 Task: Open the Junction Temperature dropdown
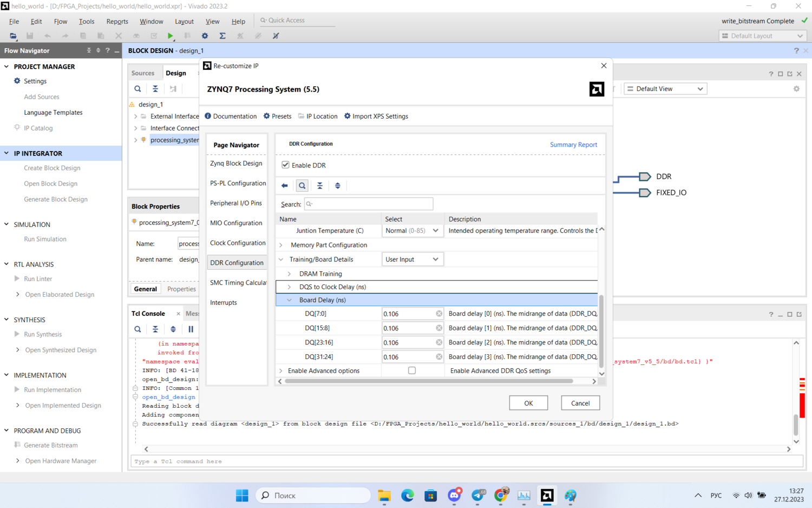(412, 231)
